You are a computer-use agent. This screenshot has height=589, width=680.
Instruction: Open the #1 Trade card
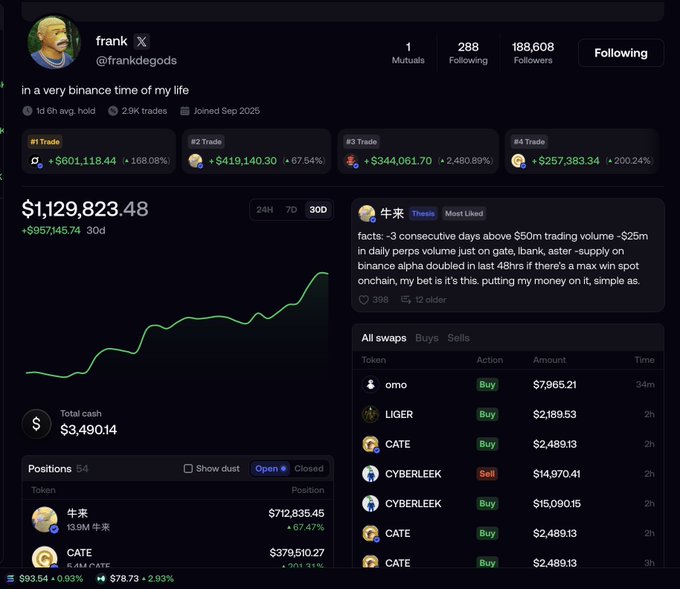98,151
